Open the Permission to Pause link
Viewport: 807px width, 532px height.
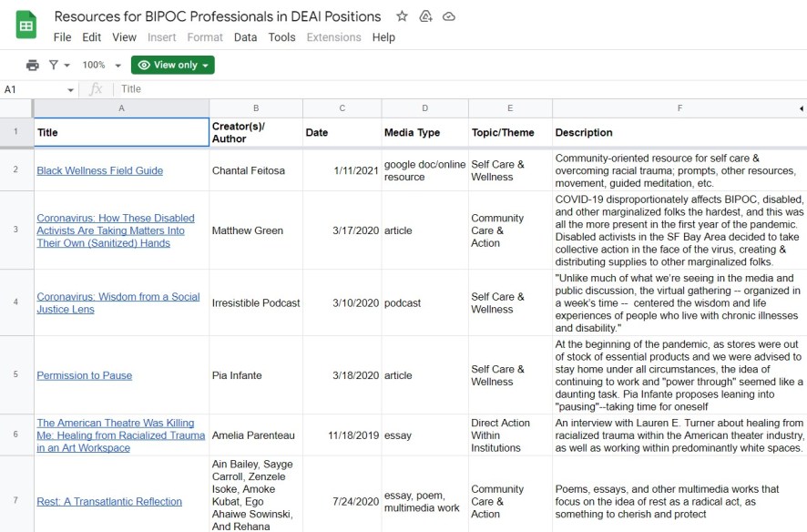85,375
